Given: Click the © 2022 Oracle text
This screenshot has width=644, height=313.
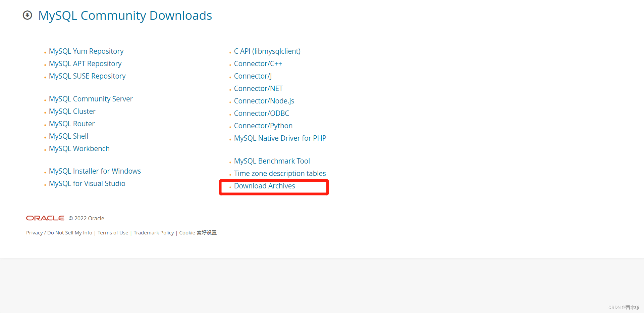Looking at the screenshot, I should [x=87, y=218].
